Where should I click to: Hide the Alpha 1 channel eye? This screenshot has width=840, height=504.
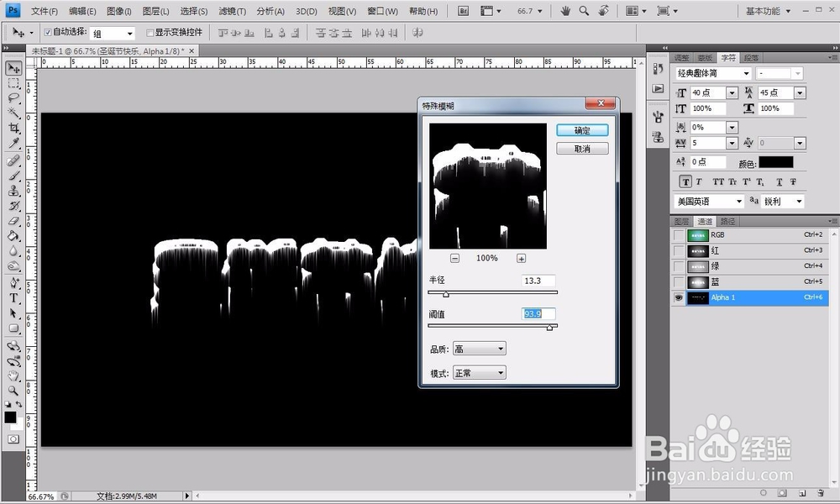click(x=679, y=297)
